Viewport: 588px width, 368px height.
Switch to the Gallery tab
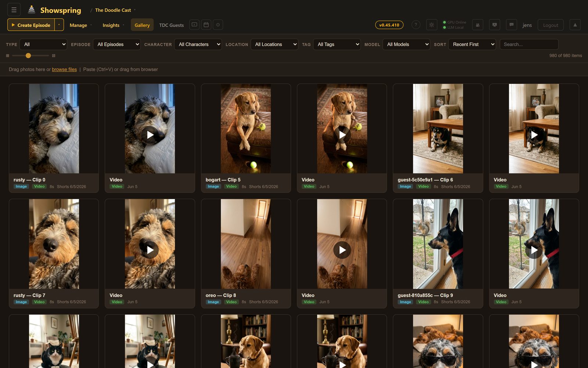tap(142, 25)
